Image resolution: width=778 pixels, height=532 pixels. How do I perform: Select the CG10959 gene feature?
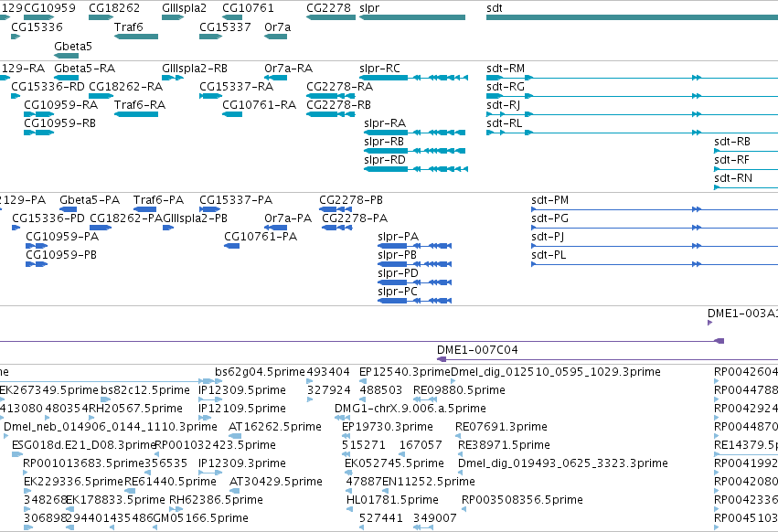pyautogui.click(x=38, y=17)
